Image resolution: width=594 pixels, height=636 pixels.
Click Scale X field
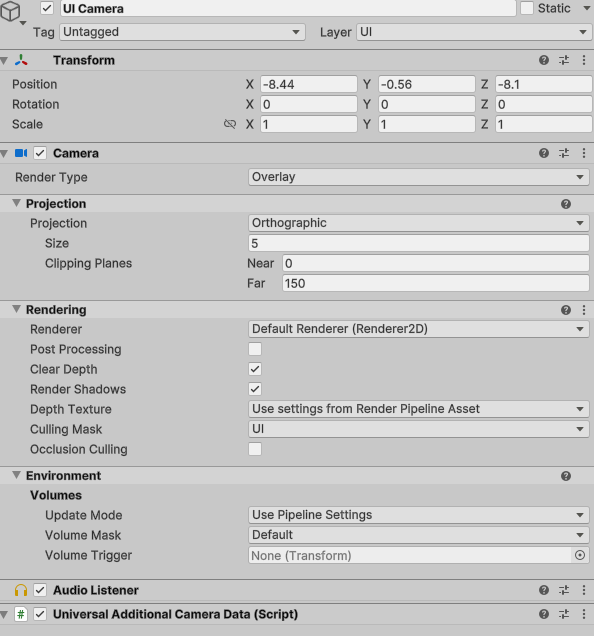coord(309,124)
